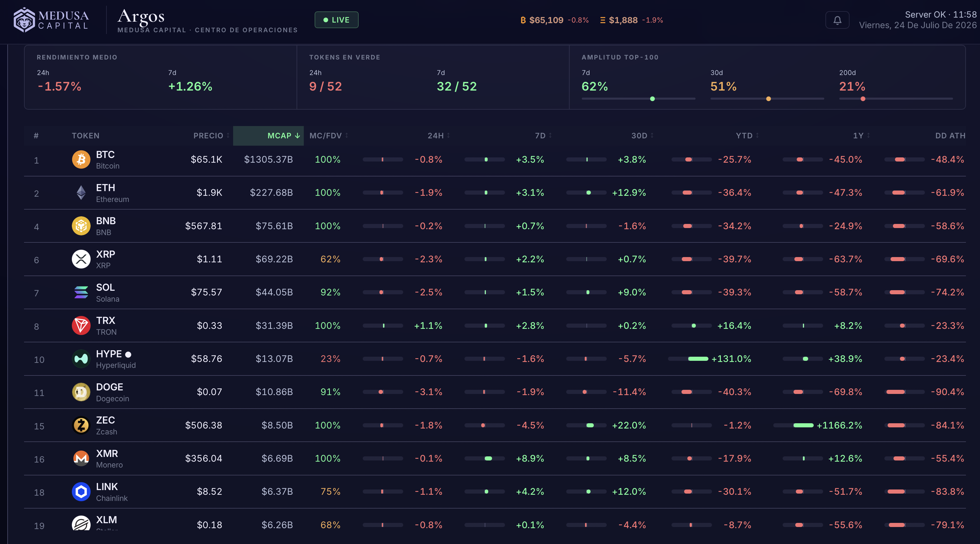980x544 pixels.
Task: Click the 30d amplitude slider dot
Action: 769,99
